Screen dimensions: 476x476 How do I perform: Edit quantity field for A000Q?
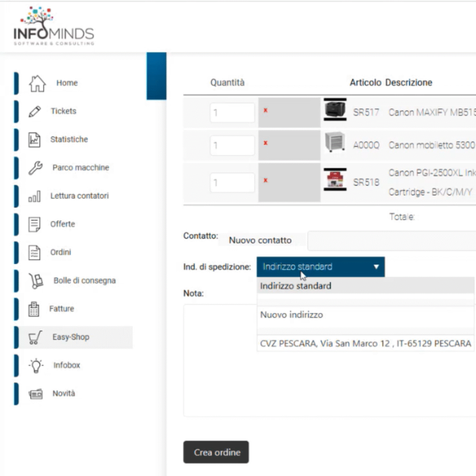[x=232, y=145]
